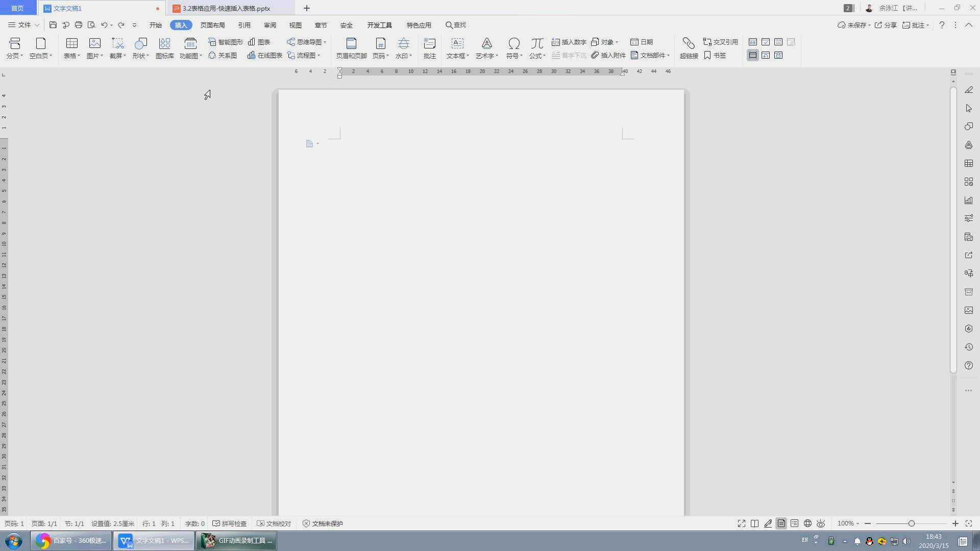
Task: Switch to the 开始 ribbon tab
Action: pos(156,25)
